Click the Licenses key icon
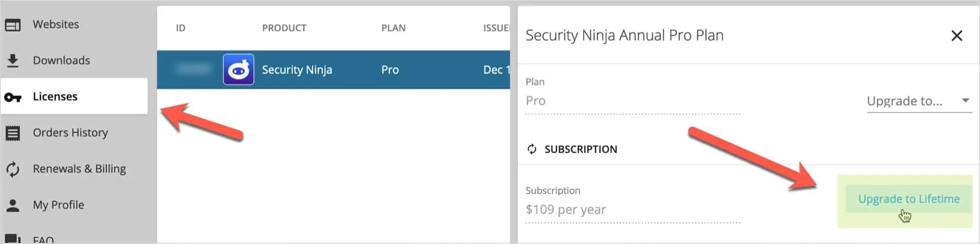Image resolution: width=980 pixels, height=244 pixels. 13,97
